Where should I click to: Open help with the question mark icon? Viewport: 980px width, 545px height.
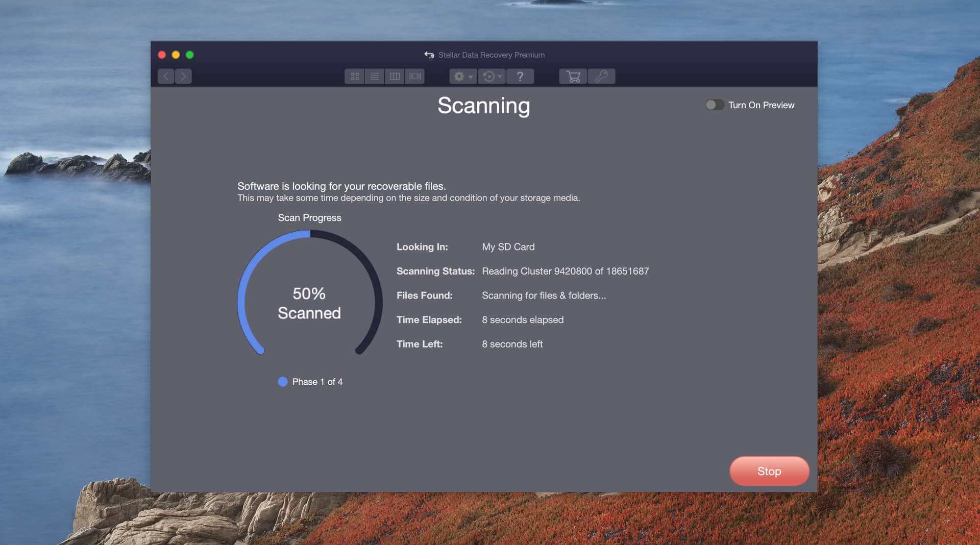point(520,77)
